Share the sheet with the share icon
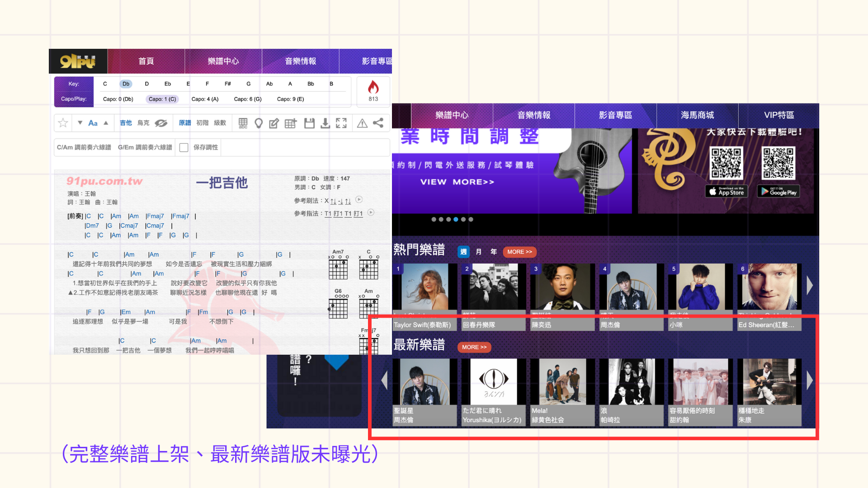Viewport: 868px width, 488px height. tap(378, 123)
